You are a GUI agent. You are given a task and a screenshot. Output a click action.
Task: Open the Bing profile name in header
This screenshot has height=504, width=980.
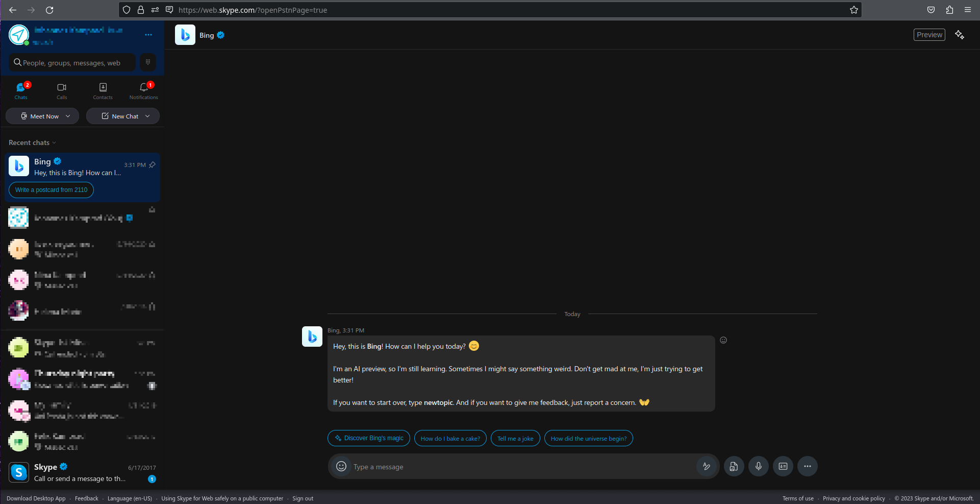coord(207,35)
